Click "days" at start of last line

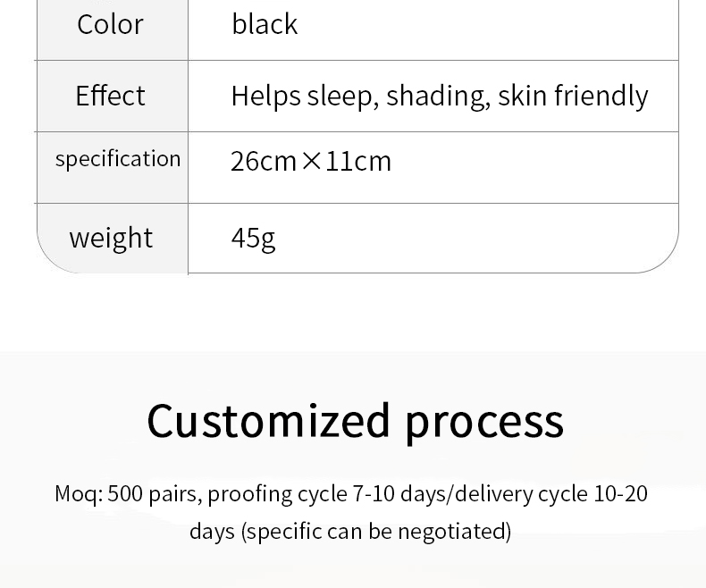(x=212, y=532)
